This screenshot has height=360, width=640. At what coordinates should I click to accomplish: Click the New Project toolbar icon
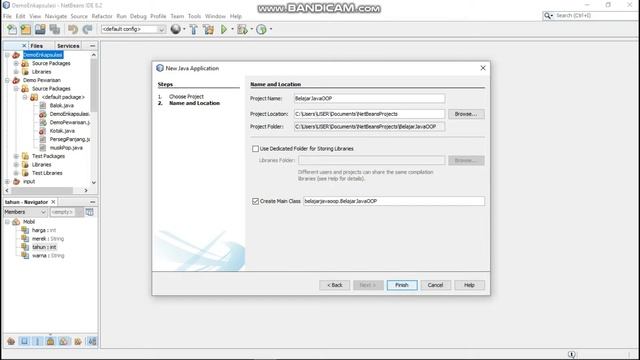[x=26, y=29]
